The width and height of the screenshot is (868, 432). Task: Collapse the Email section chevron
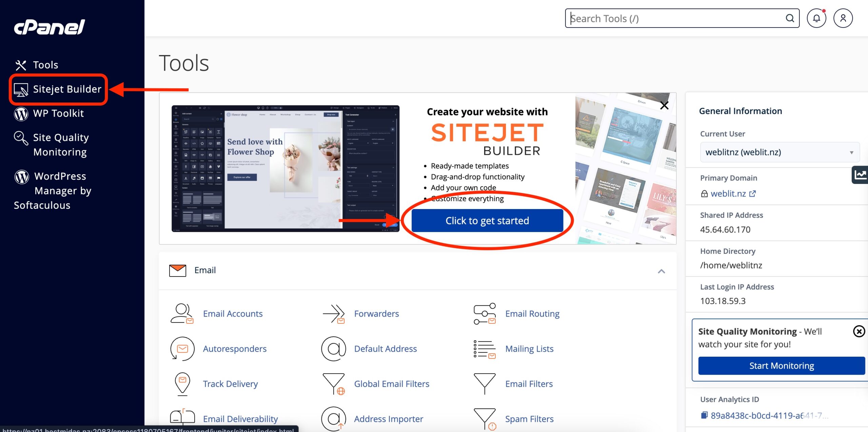662,271
